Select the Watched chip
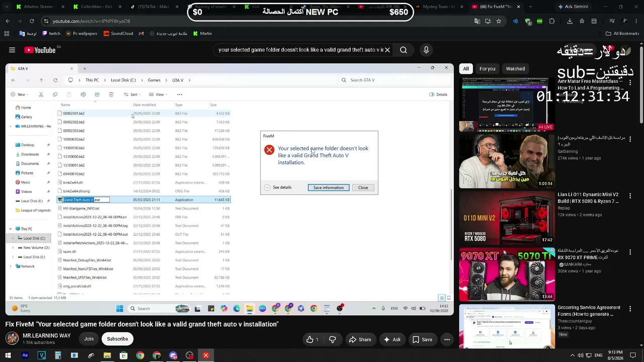 tap(515, 69)
